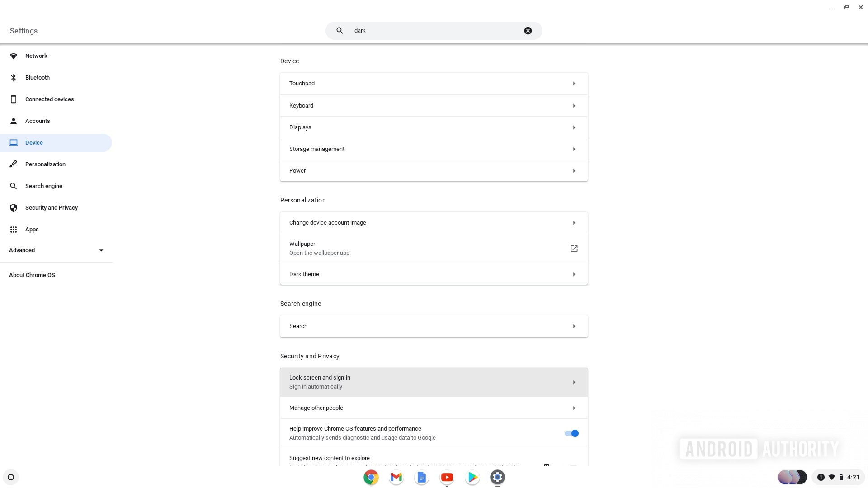
Task: Open Chrome OS Settings gear icon
Action: pos(497,477)
